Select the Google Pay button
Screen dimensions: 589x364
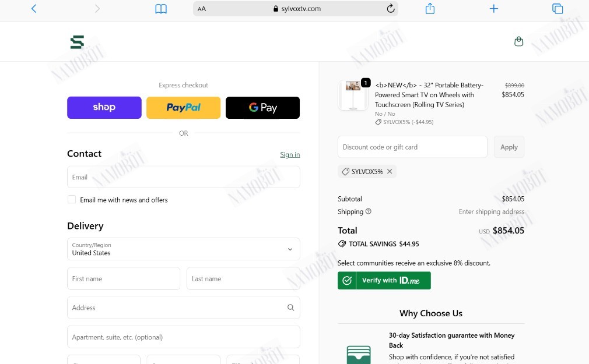pos(262,108)
